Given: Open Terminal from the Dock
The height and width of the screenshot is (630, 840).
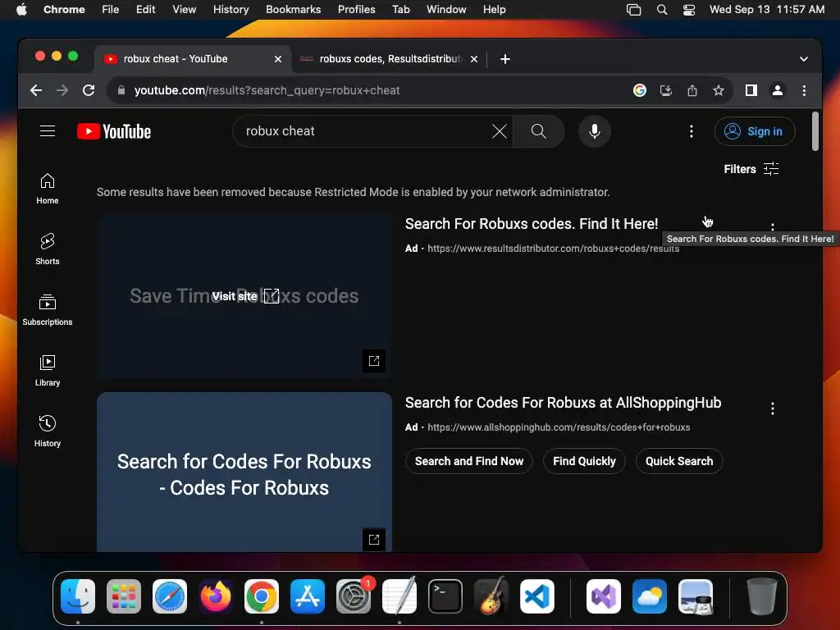Looking at the screenshot, I should [445, 596].
